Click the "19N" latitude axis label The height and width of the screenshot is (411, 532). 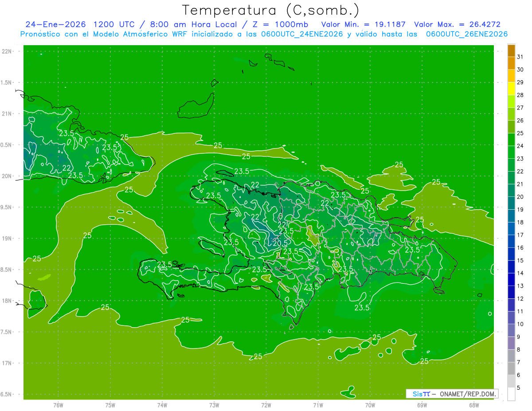7,239
